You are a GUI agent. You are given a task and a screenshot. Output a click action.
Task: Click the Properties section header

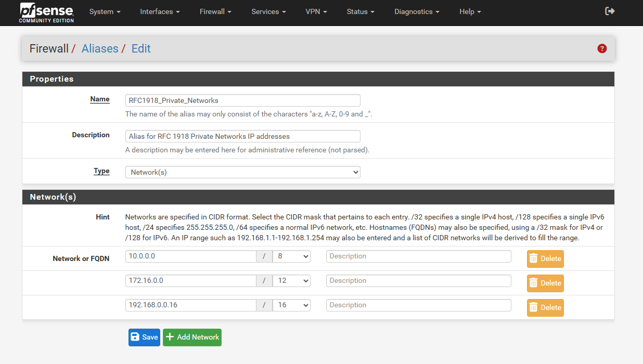point(318,79)
